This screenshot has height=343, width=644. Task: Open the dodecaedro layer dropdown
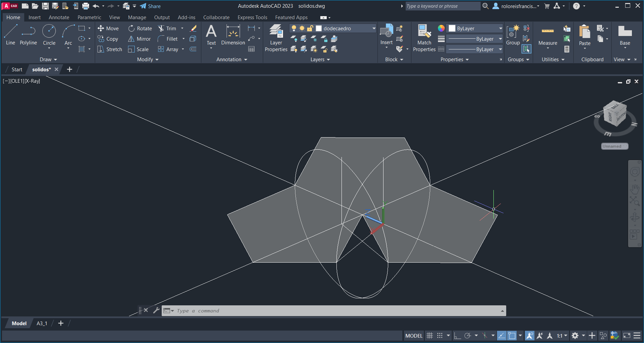(374, 29)
